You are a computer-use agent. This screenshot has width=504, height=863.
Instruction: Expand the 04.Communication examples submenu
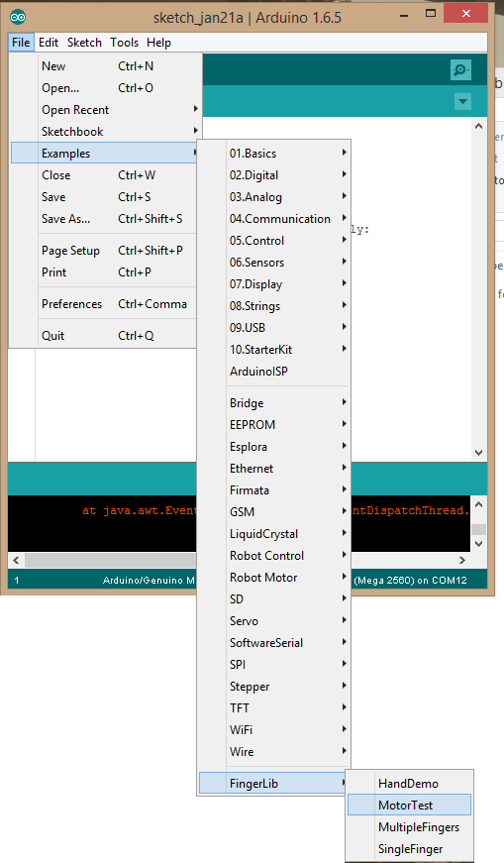274,219
